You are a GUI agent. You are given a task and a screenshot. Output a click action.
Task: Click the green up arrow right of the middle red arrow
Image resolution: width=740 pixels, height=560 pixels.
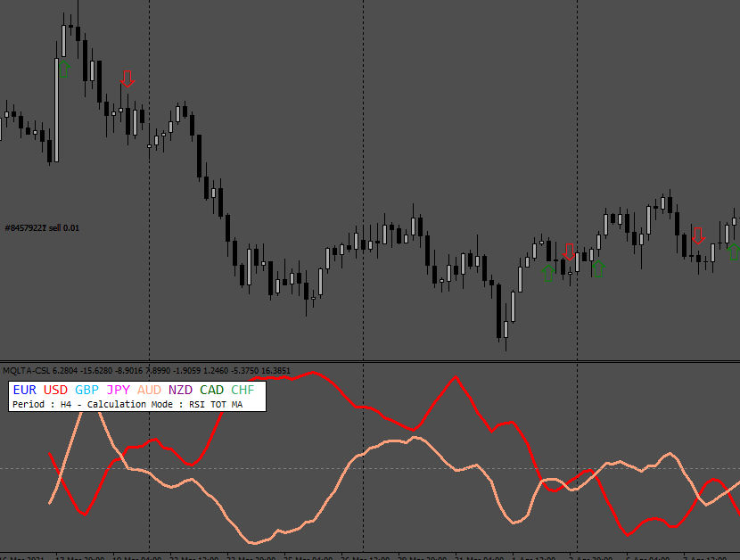click(x=598, y=268)
